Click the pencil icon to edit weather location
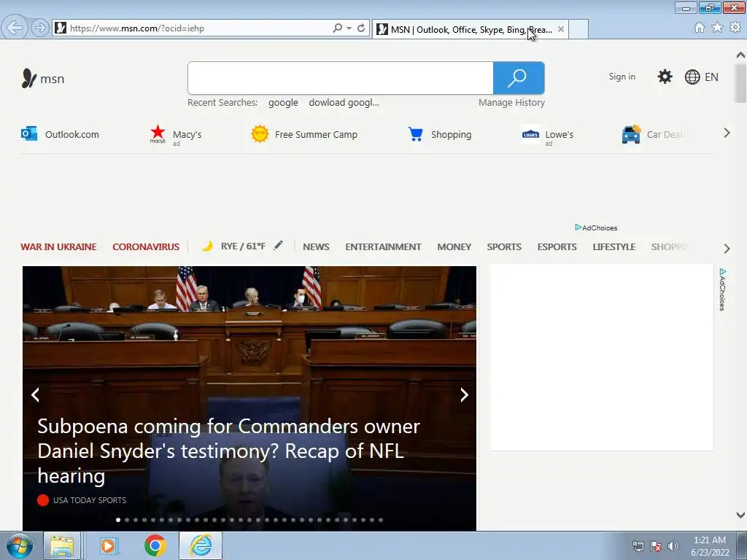747x560 pixels. tap(278, 245)
